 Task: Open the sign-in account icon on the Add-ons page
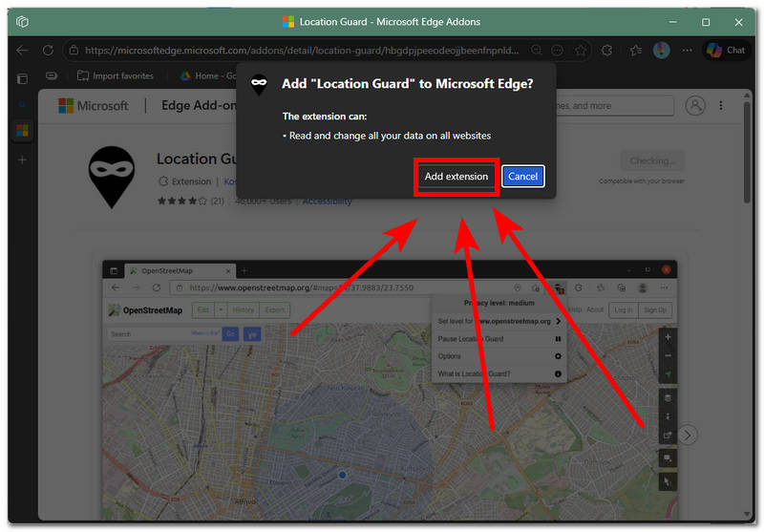(x=695, y=105)
